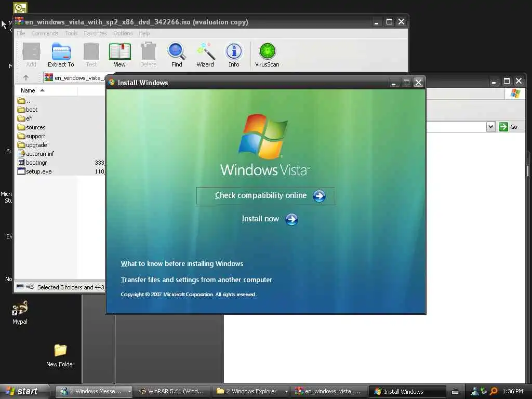Select the autorun.inf file
This screenshot has height=399, width=532.
(36, 154)
